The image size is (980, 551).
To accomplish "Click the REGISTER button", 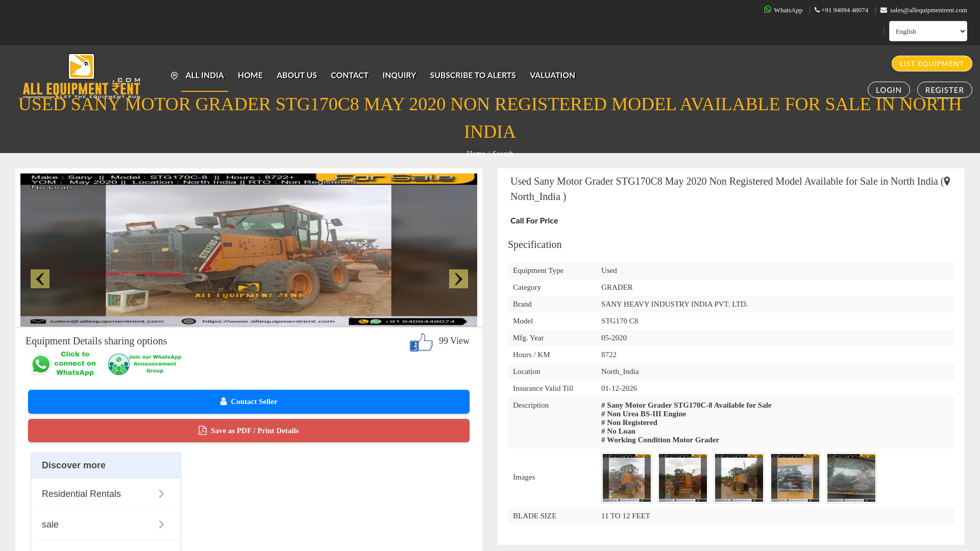I will [x=945, y=90].
